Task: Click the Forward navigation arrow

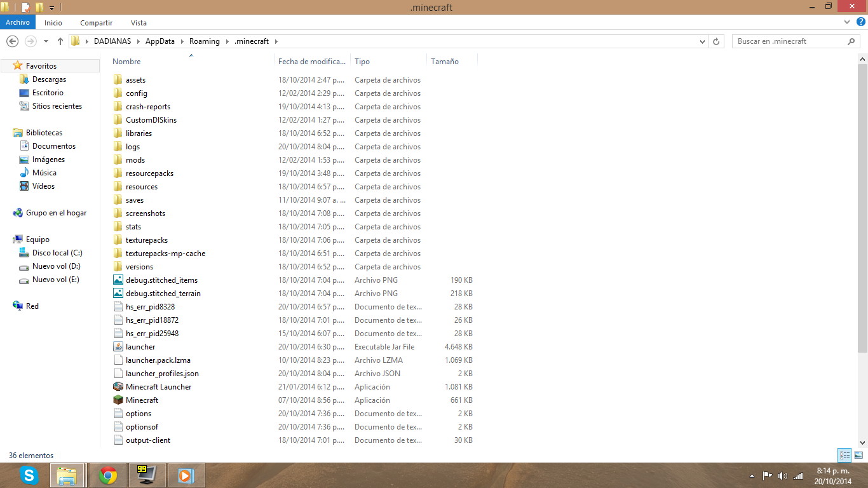Action: (31, 41)
